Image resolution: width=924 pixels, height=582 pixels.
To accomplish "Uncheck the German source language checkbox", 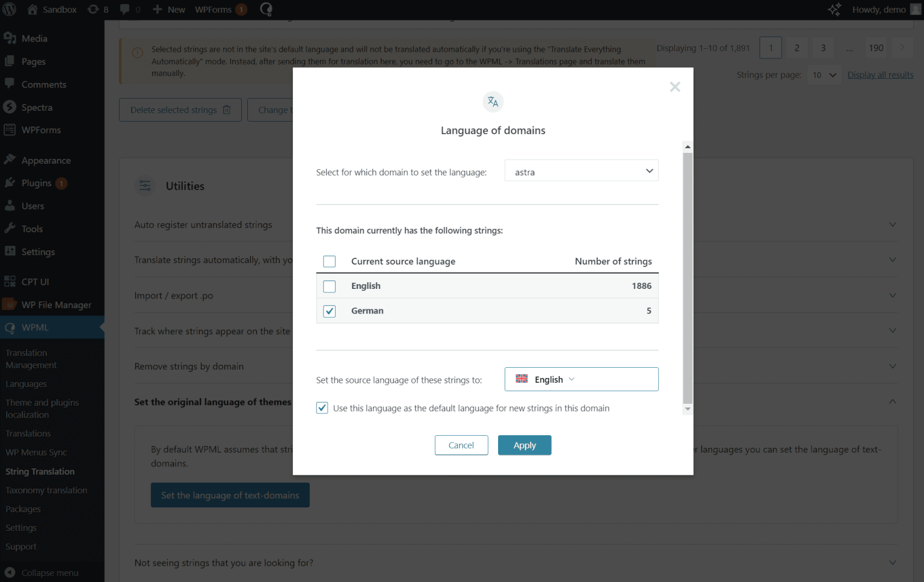I will tap(329, 311).
